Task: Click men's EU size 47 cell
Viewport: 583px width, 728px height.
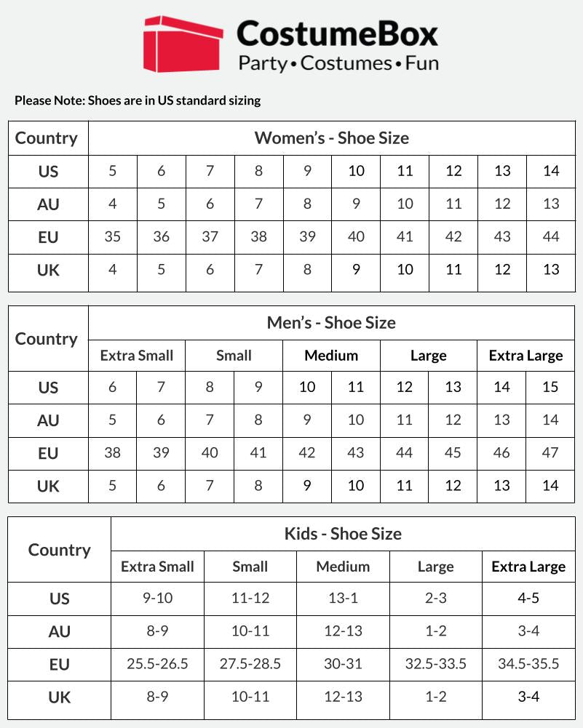Action: pos(550,453)
